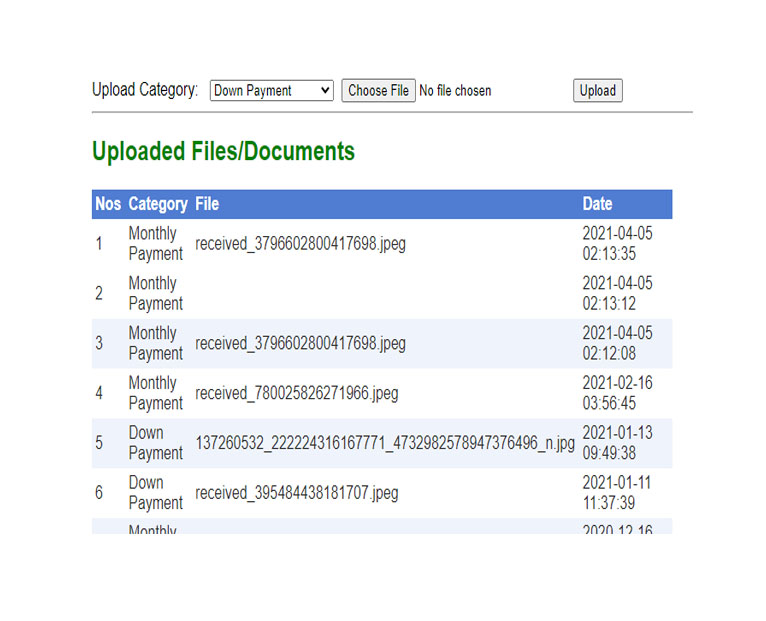
Task: Click the date 2021-02-16 03:56:45
Action: tap(617, 393)
